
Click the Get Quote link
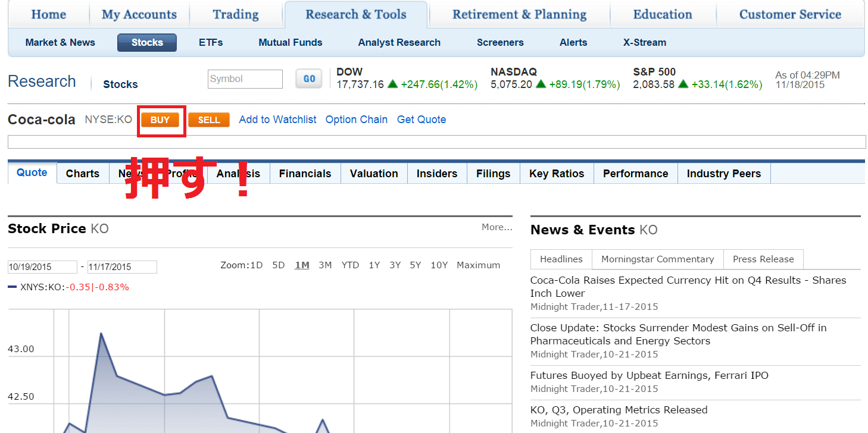click(421, 120)
